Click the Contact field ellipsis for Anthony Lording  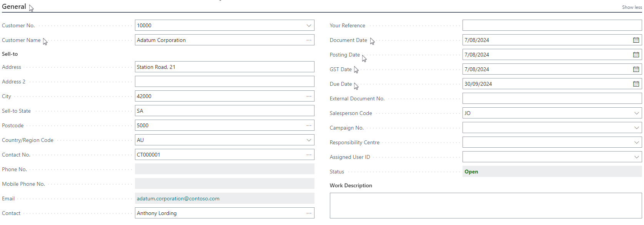[309, 213]
